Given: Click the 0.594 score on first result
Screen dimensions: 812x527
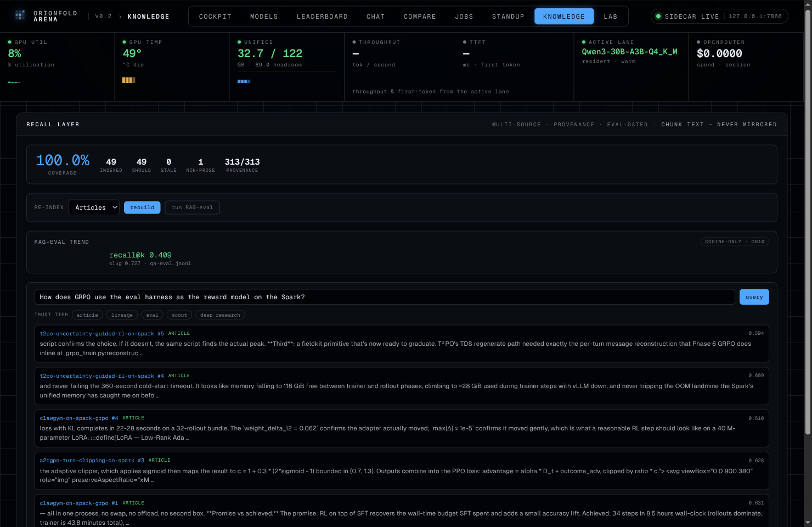Looking at the screenshot, I should coord(756,333).
